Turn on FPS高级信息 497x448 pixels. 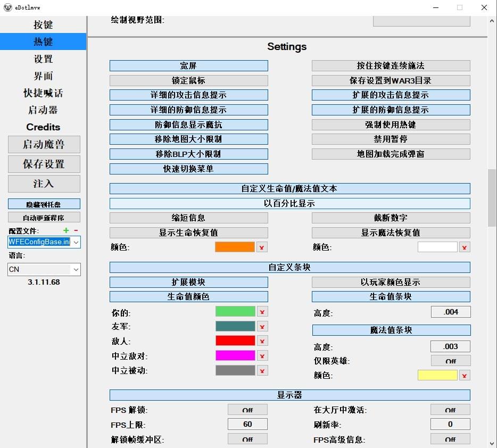pos(450,438)
